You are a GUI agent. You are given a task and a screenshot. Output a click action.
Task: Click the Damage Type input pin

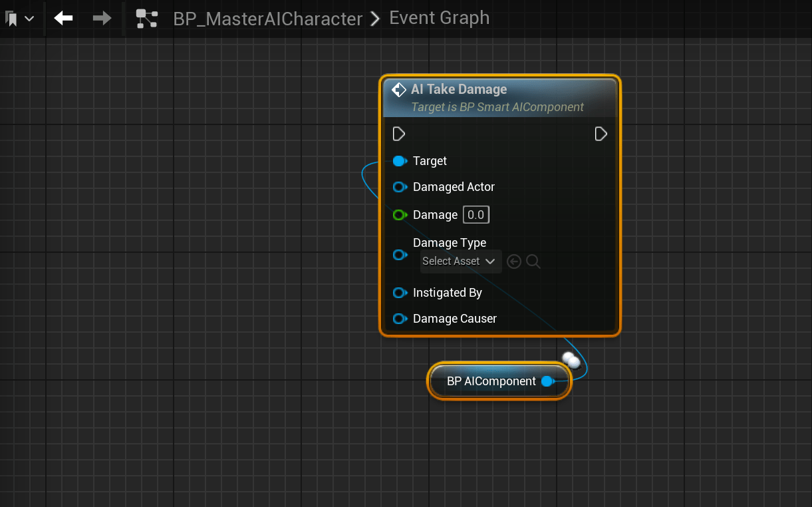point(400,255)
